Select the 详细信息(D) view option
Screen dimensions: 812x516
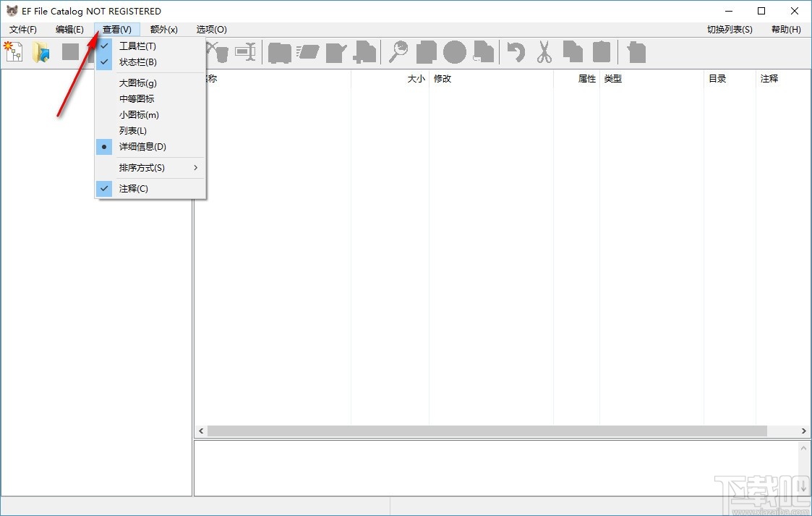click(141, 146)
